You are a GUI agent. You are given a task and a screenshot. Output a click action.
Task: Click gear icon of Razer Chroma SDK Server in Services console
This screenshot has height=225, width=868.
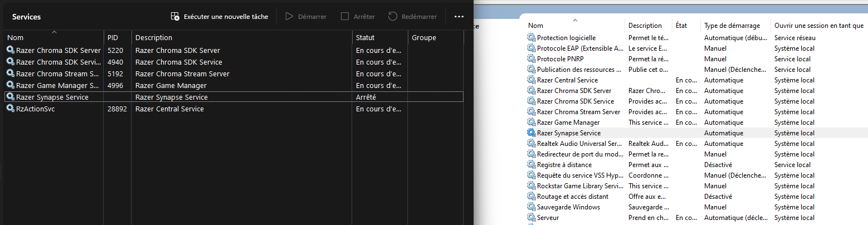[531, 90]
